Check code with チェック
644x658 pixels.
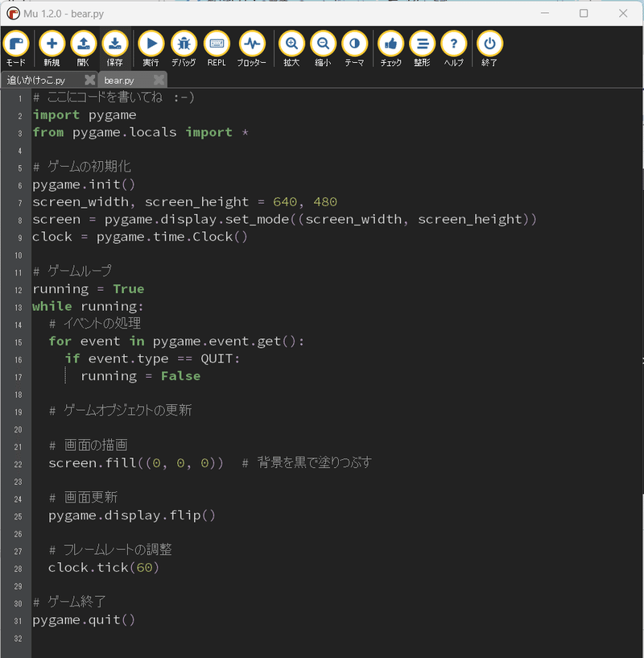[390, 48]
